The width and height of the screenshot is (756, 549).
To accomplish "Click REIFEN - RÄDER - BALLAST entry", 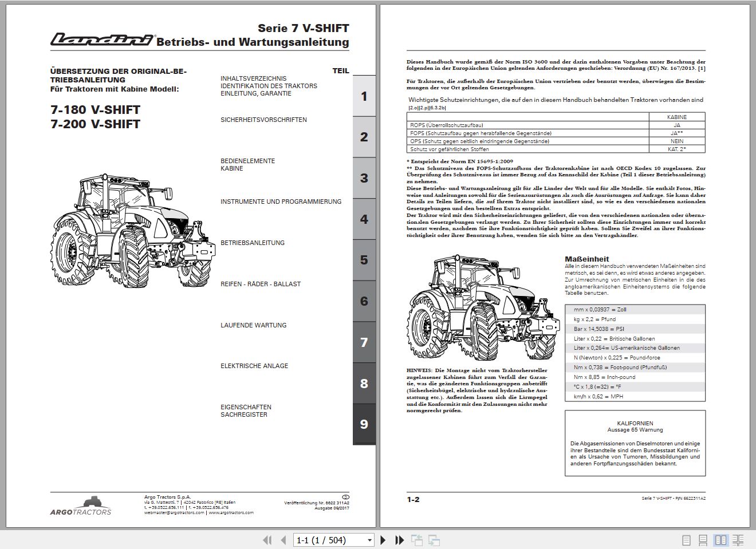I will (261, 284).
